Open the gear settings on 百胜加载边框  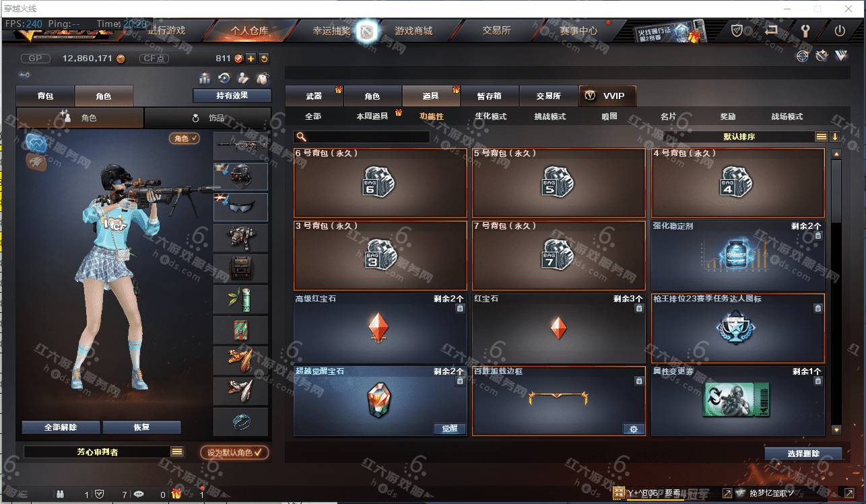pyautogui.click(x=634, y=429)
